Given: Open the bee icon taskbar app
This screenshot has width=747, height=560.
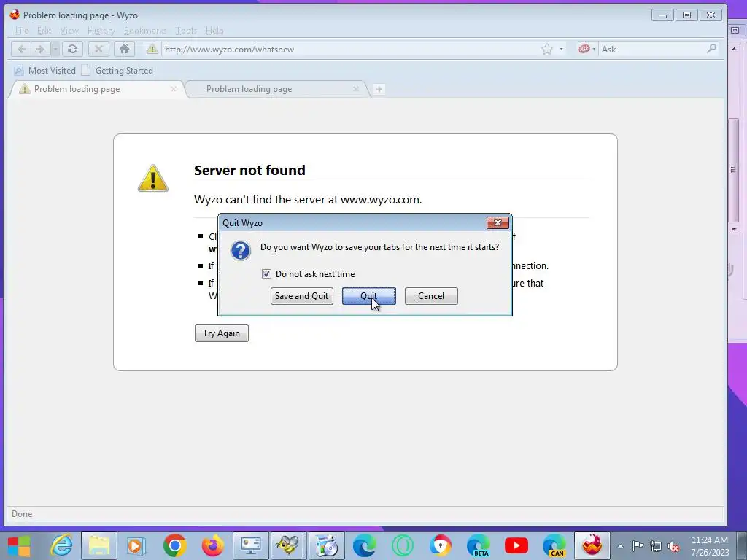Looking at the screenshot, I should click(x=288, y=545).
